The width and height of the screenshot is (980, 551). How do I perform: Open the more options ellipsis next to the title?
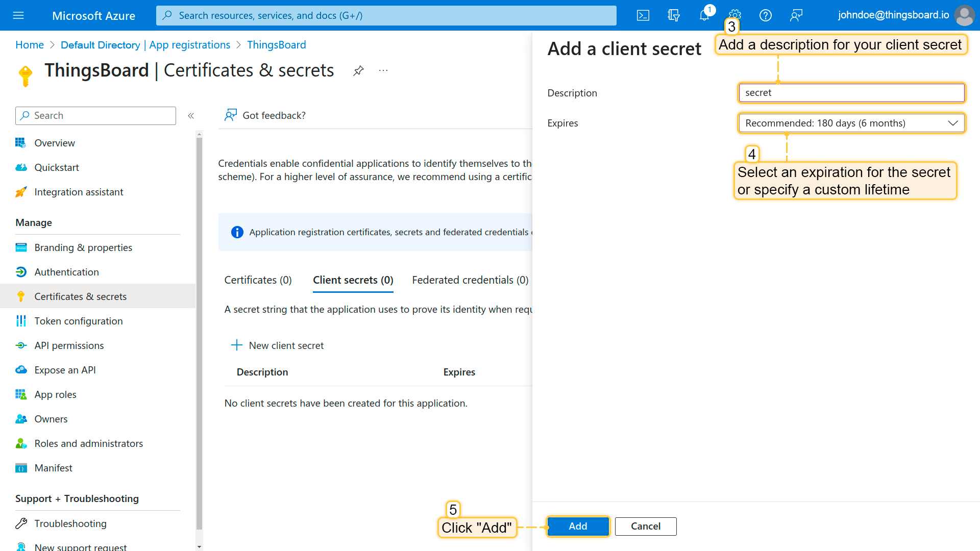point(383,70)
